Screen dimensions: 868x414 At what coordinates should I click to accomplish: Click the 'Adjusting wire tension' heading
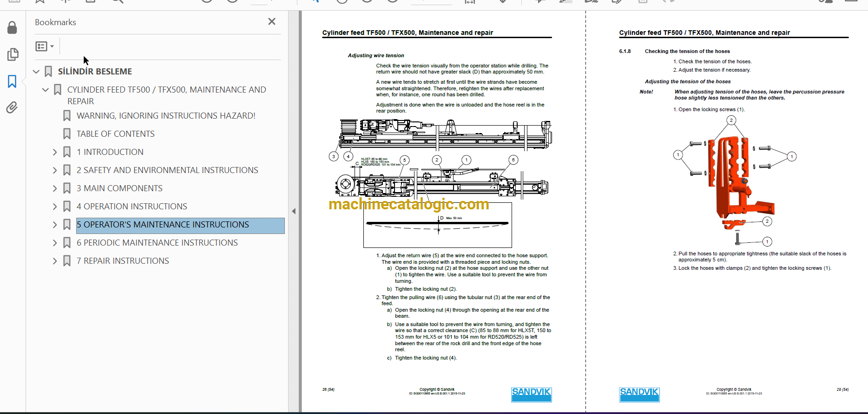376,55
